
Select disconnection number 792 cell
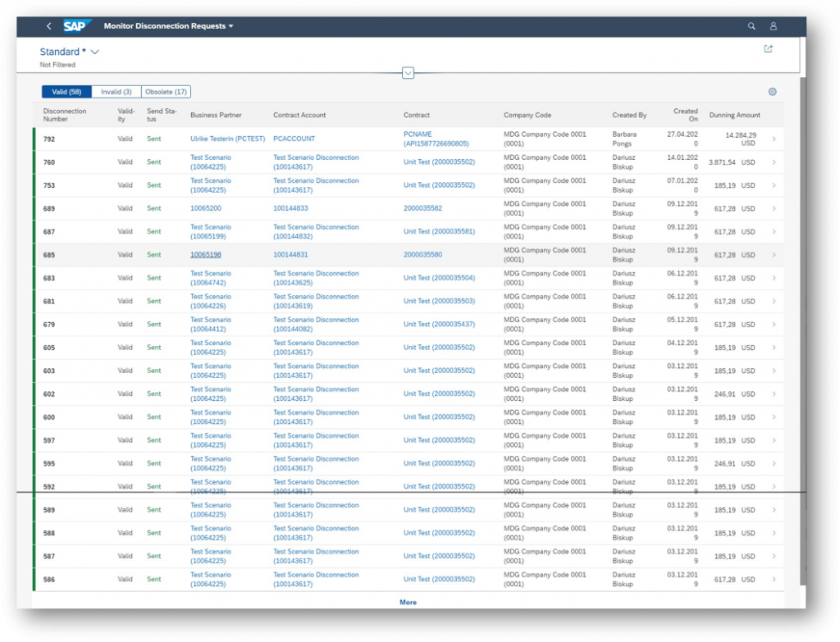coord(48,139)
